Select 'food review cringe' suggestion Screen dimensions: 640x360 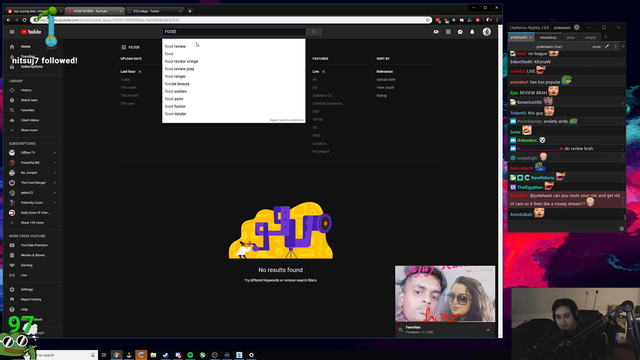pyautogui.click(x=181, y=61)
